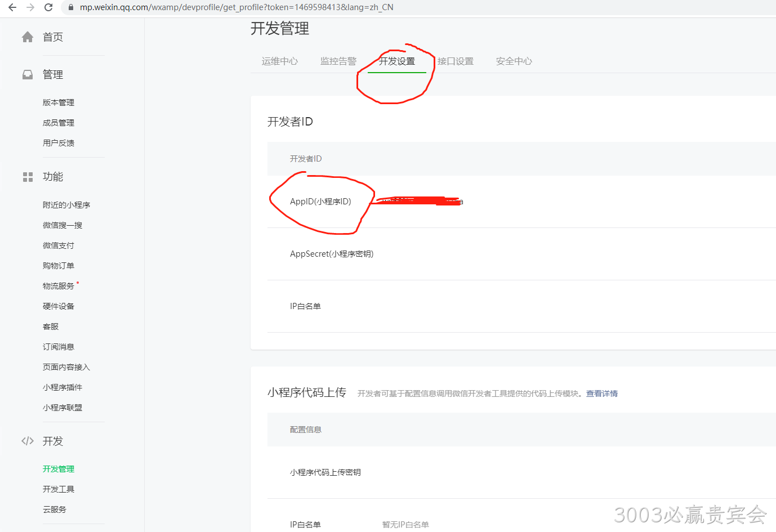
Task: Click the grid icon beside 功能
Action: point(28,177)
